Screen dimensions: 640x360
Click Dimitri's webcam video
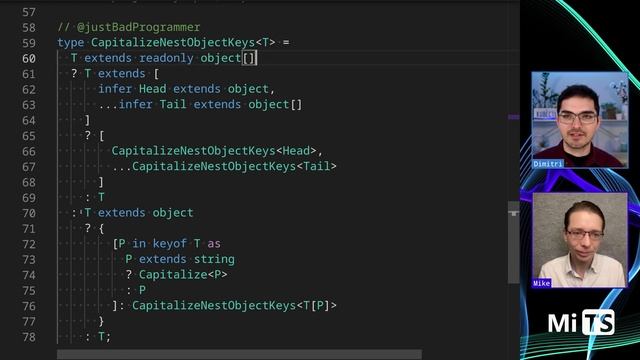(580, 120)
